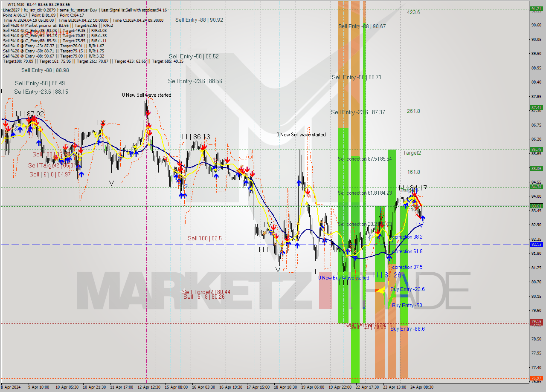Click the 'Buy Entry -88.6' label
Image resolution: width=546 pixels, height=392 pixels.
pos(407,329)
